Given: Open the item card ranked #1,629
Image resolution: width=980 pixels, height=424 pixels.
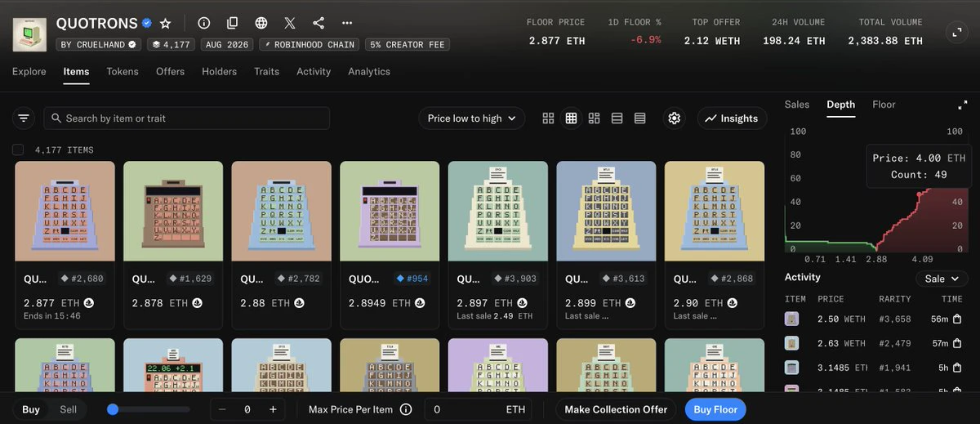Looking at the screenshot, I should [173, 244].
